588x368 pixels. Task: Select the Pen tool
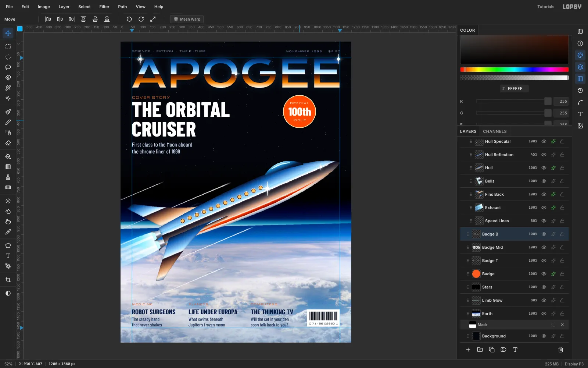point(8,266)
